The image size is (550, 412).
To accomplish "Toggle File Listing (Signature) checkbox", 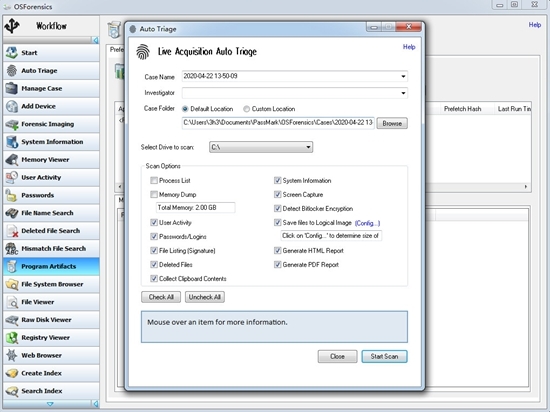I will 154,251.
